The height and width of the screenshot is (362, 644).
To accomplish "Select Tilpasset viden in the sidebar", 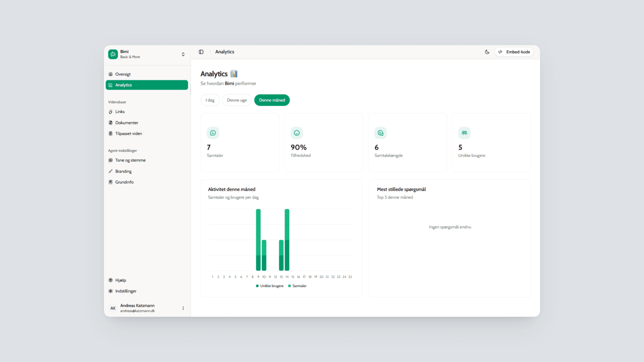I will 111,133.
